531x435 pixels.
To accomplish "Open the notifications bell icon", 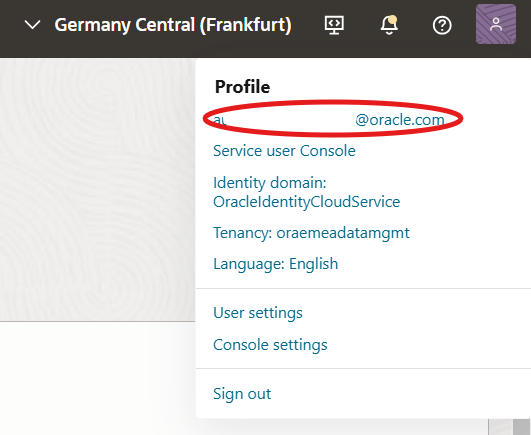I will coord(389,25).
